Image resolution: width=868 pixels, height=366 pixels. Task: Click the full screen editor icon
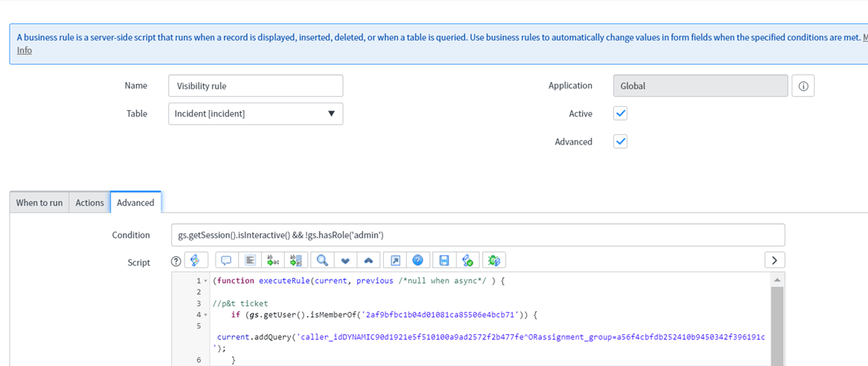pos(395,260)
